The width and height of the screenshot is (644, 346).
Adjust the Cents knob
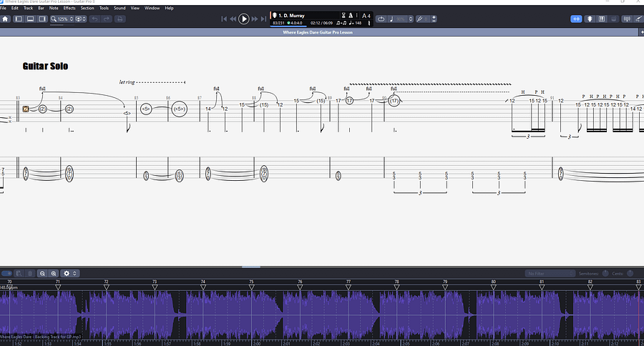click(630, 273)
